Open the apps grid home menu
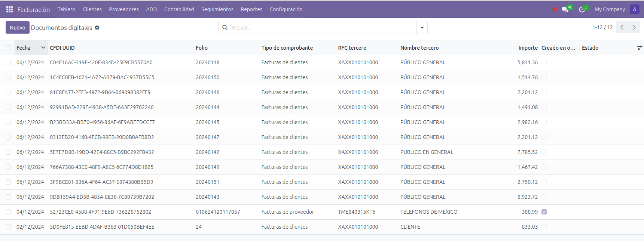Screen dimensions: 644x241 [x=9, y=9]
